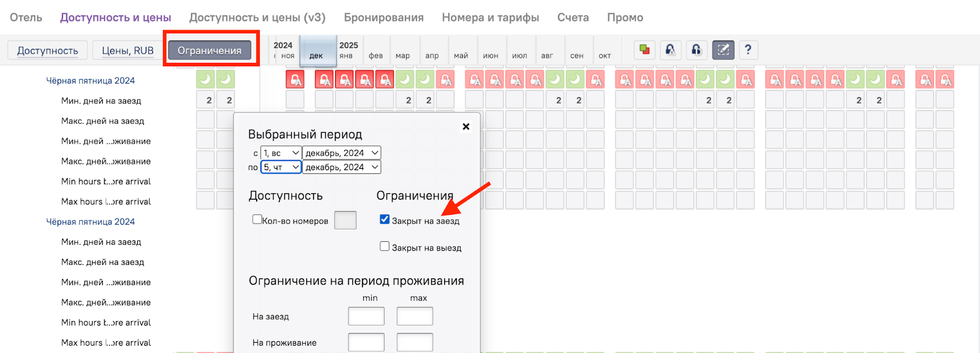Open the Счета tab
The width and height of the screenshot is (980, 353).
coord(573,17)
